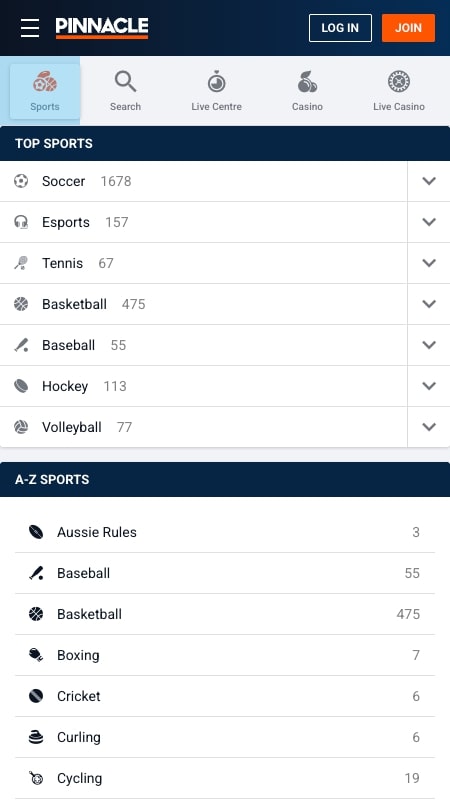Expand the Soccer chevron

(429, 181)
